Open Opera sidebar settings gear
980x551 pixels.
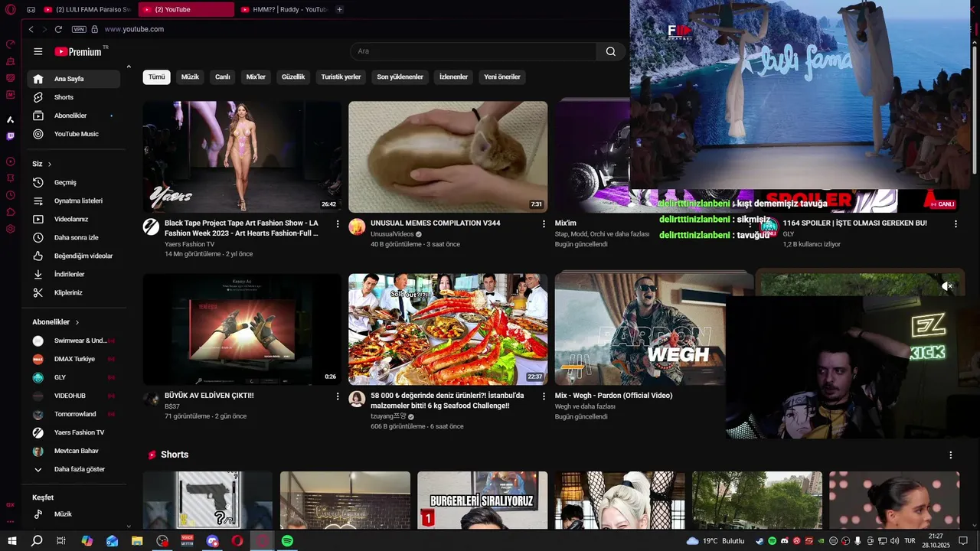pyautogui.click(x=10, y=229)
